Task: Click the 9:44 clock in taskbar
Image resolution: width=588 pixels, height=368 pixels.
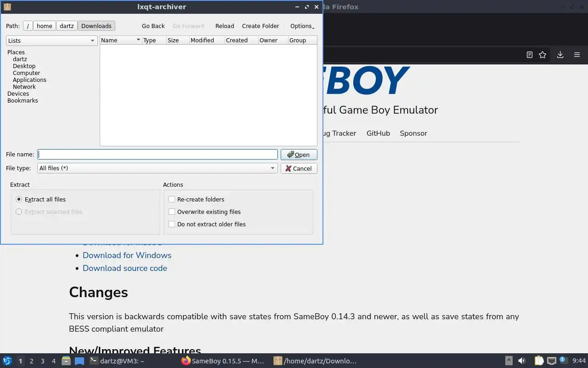Action: pyautogui.click(x=579, y=361)
